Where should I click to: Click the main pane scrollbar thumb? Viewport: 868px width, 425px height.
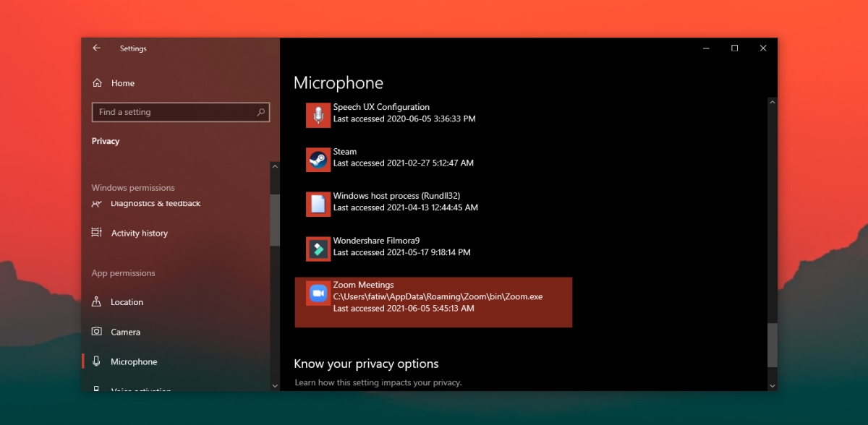click(773, 345)
